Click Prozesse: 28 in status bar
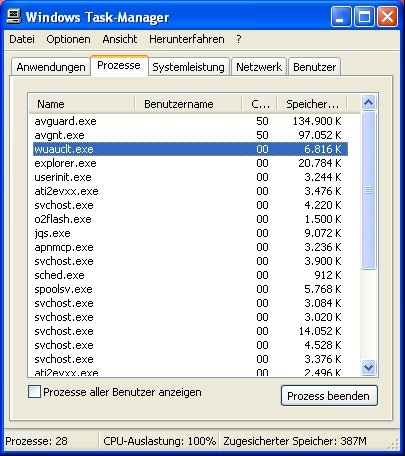This screenshot has height=456, width=405. click(x=36, y=441)
